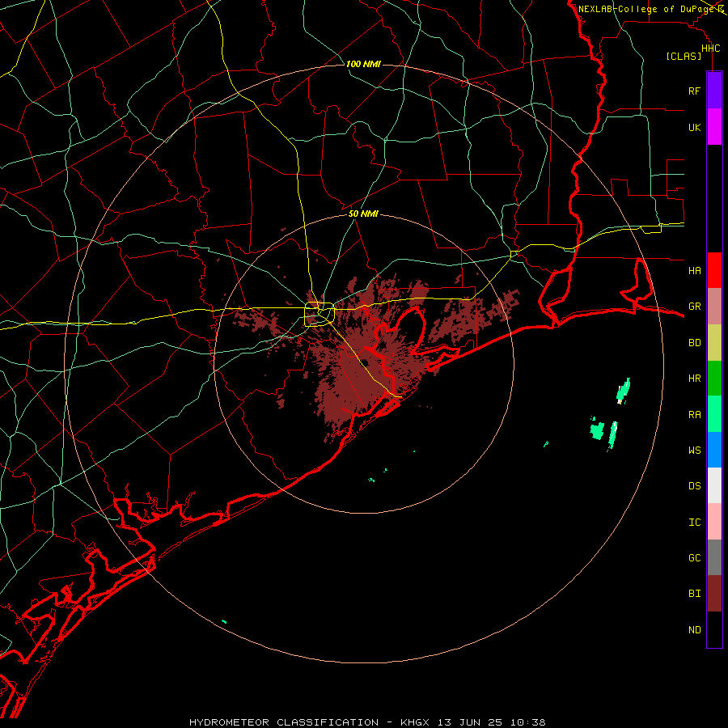
Task: Click the 'RA' legend label
Action: [694, 415]
